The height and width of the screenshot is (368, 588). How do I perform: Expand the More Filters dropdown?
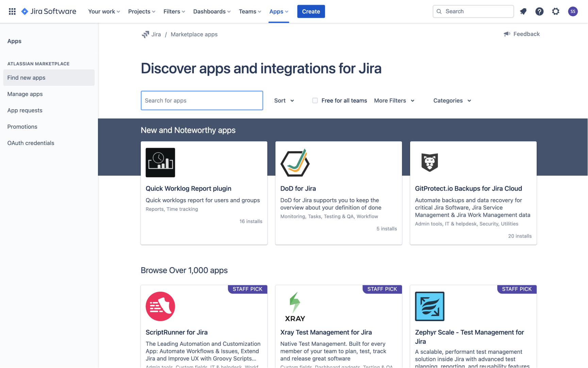394,100
